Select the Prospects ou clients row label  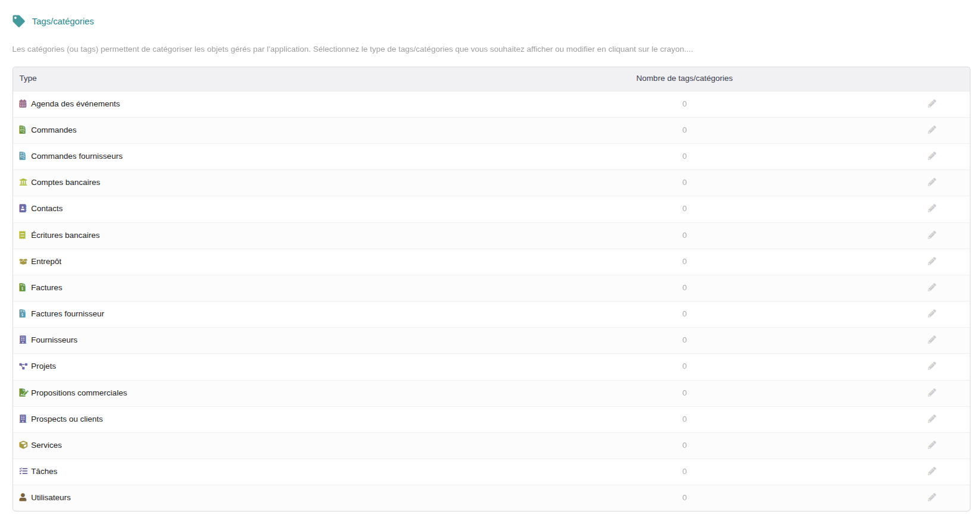pyautogui.click(x=67, y=419)
